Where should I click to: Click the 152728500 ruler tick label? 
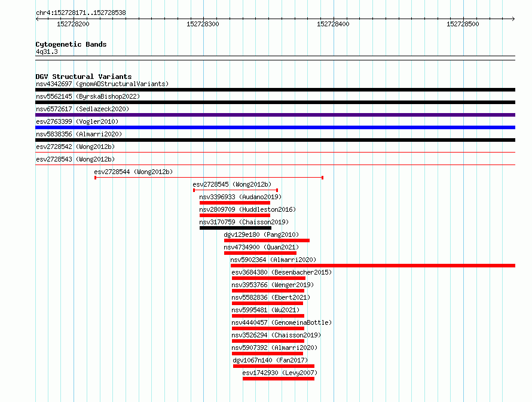[x=463, y=24]
